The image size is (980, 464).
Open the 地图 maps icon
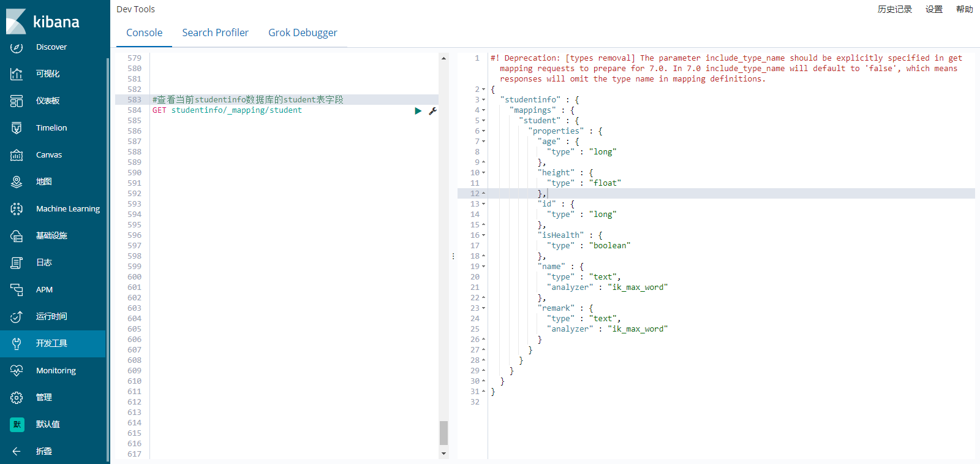tap(17, 181)
